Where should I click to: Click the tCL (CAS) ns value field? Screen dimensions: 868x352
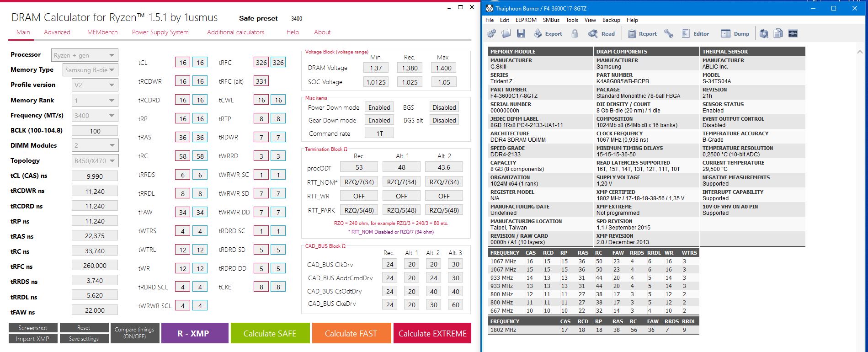click(x=95, y=176)
